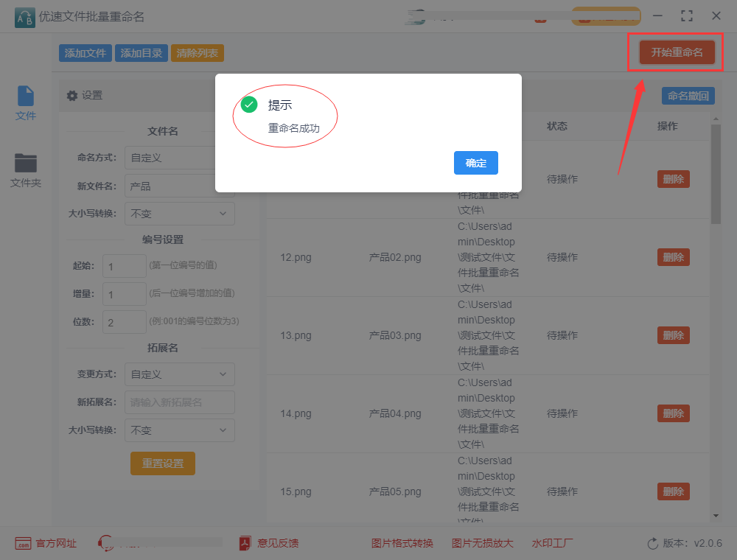Delete the 15.png row
Image resolution: width=737 pixels, height=560 pixels.
click(673, 491)
